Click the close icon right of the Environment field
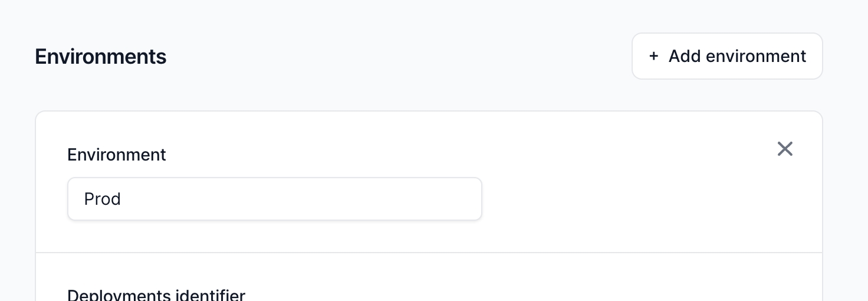The height and width of the screenshot is (301, 868). pos(785,149)
